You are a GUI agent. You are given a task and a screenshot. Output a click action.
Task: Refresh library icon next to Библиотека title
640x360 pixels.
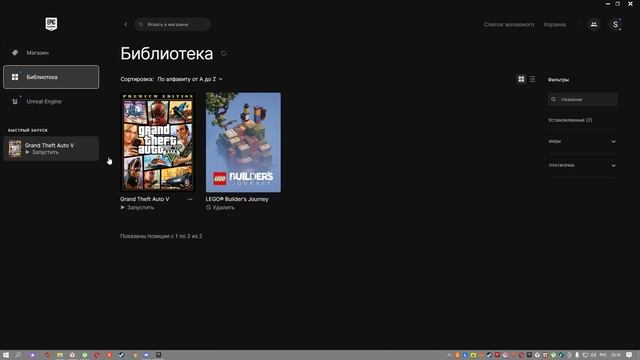pos(224,53)
